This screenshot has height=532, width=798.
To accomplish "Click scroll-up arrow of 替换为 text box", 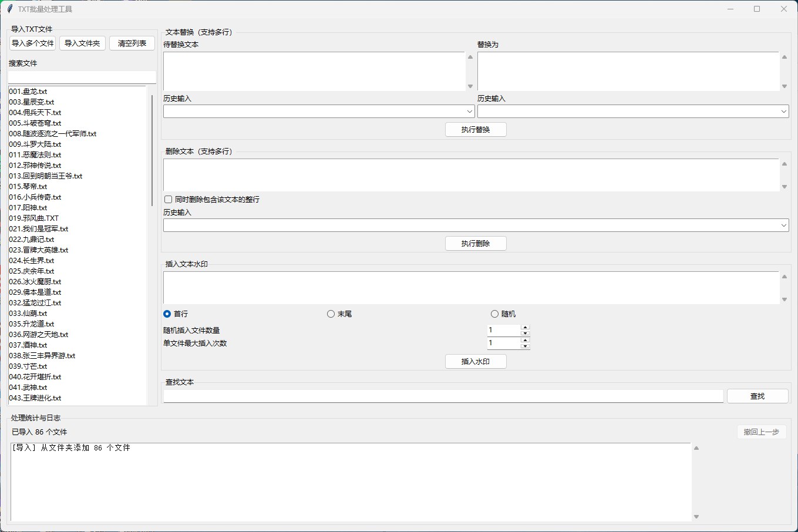I will tap(784, 57).
